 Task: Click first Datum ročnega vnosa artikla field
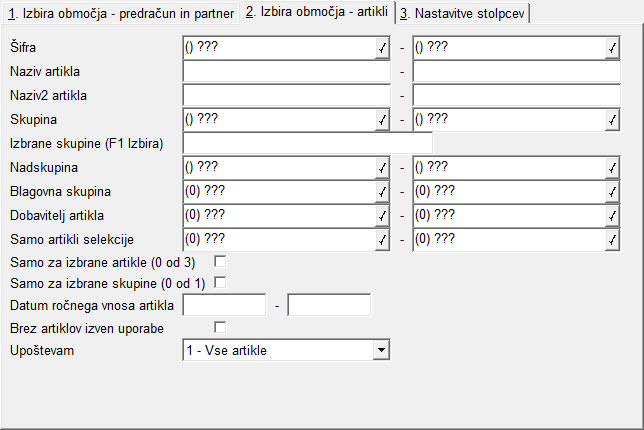224,305
